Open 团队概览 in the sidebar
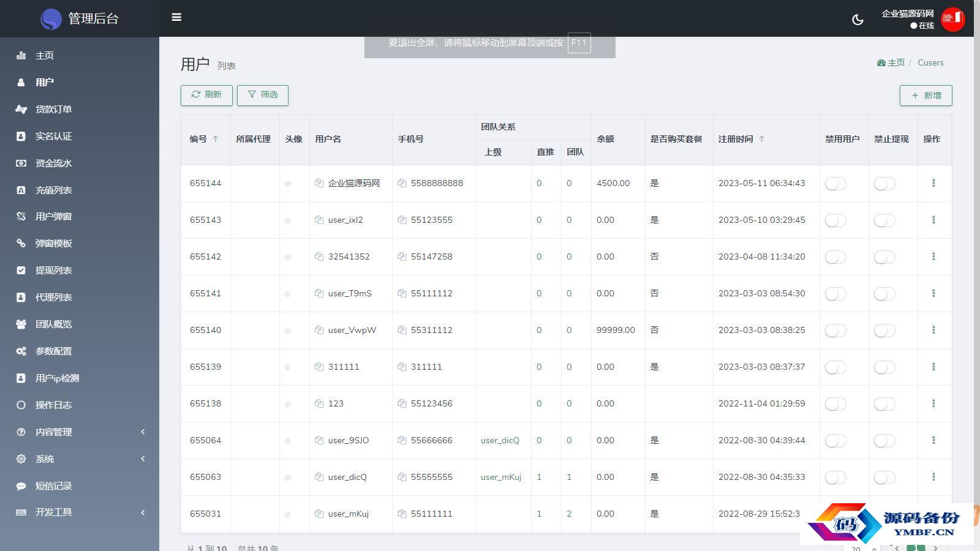 point(80,324)
